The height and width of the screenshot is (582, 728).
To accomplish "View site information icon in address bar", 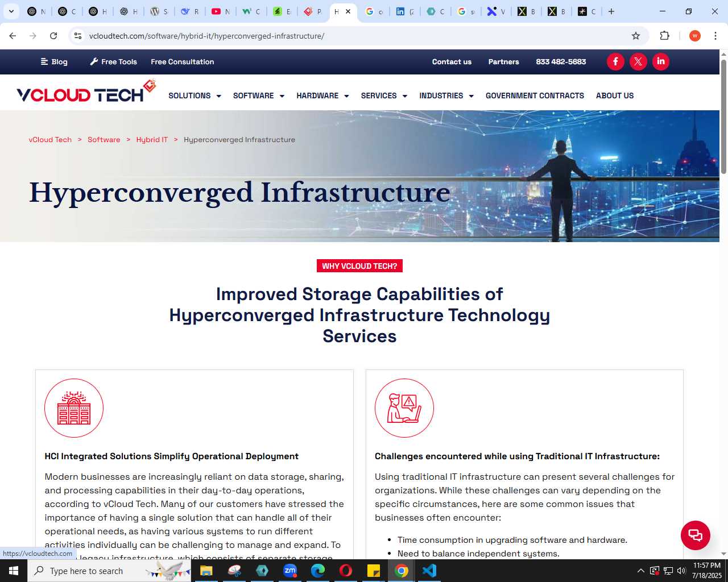I will [x=78, y=36].
